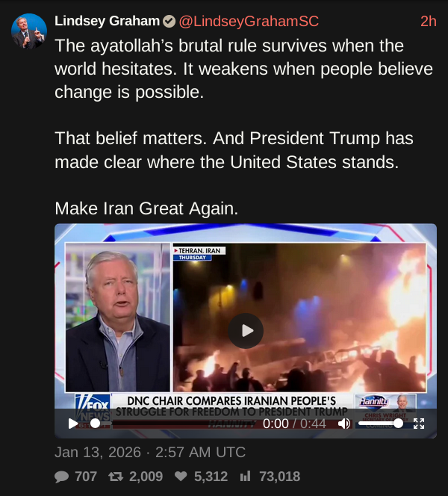Mute the video with speaker icon
This screenshot has width=448, height=496.
pyautogui.click(x=344, y=424)
